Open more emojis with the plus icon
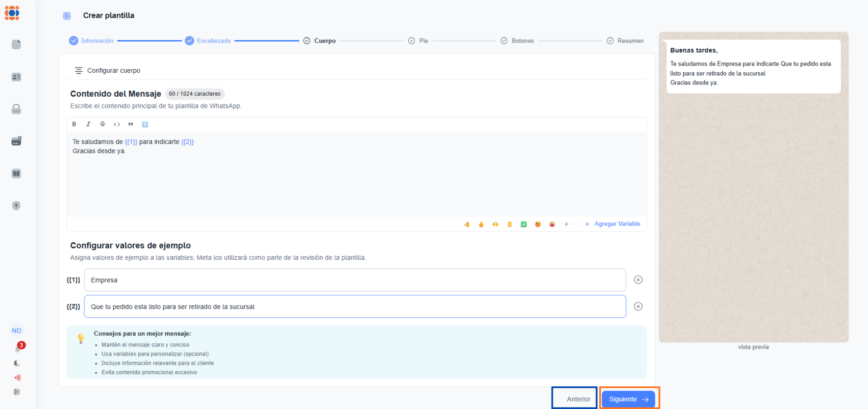This screenshot has height=409, width=868. click(566, 224)
